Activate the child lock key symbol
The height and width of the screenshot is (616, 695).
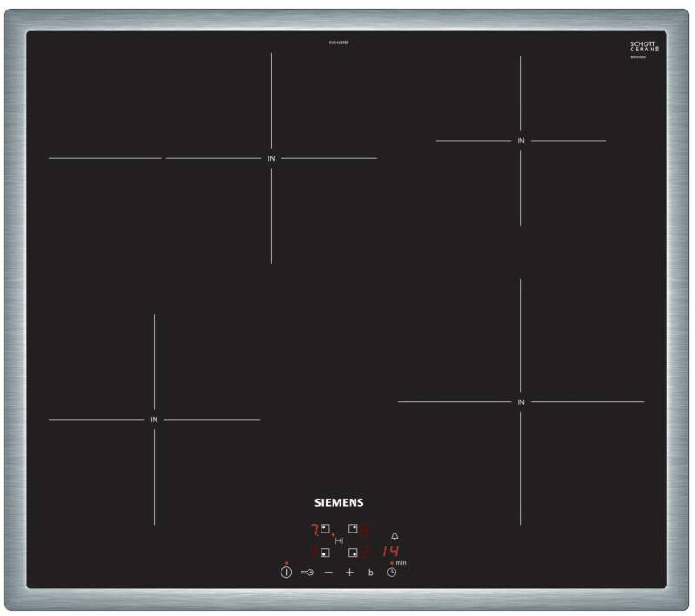click(307, 573)
